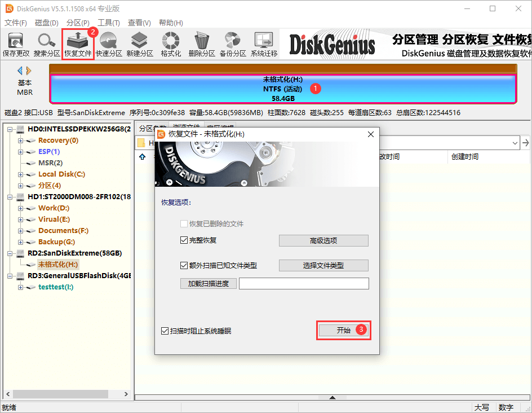Select the New Partition (新建分区) icon
This screenshot has width=532, height=413.
(140, 45)
